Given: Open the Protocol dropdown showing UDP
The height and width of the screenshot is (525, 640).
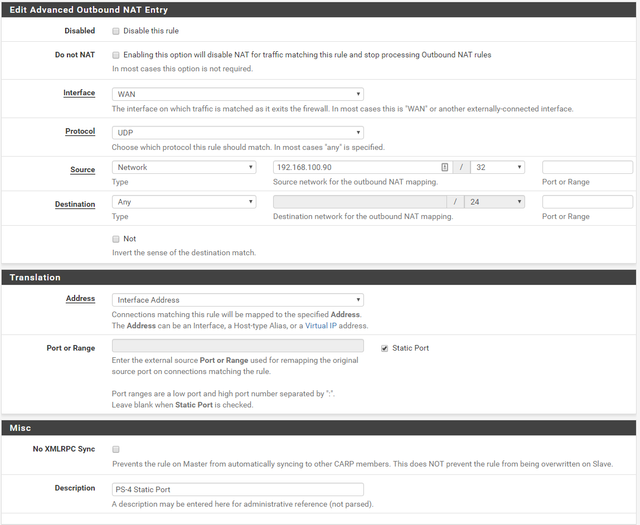Looking at the screenshot, I should 238,133.
